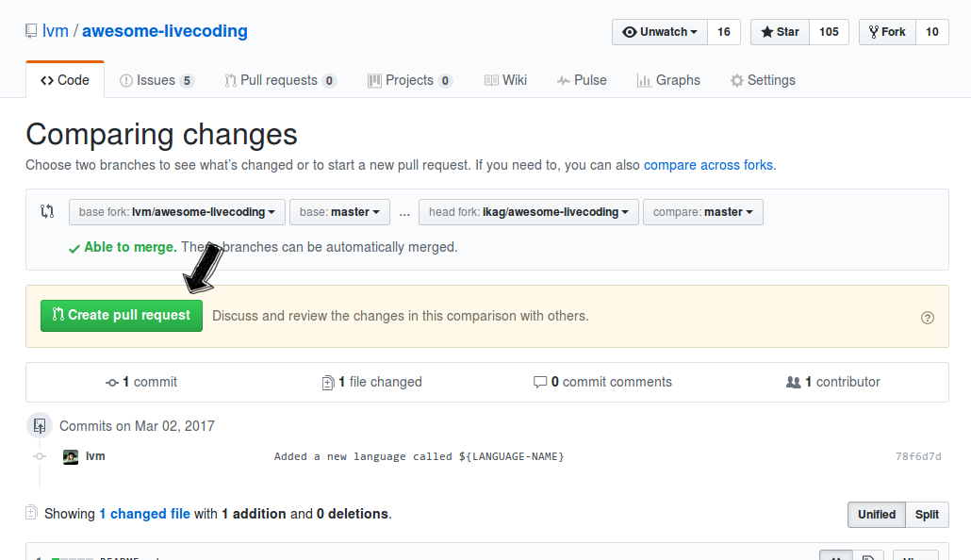
Task: Follow the compare across forks link
Action: 708,165
